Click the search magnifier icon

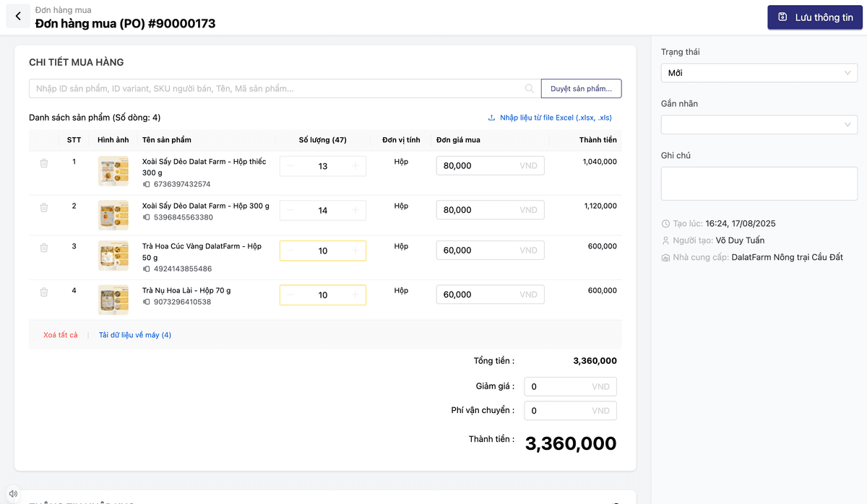coord(530,89)
